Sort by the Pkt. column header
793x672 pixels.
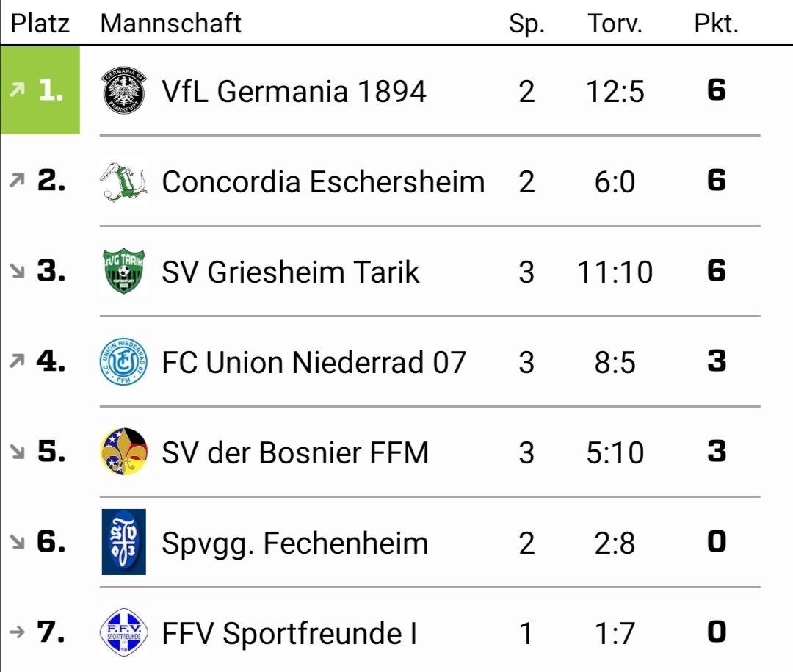pos(716,24)
